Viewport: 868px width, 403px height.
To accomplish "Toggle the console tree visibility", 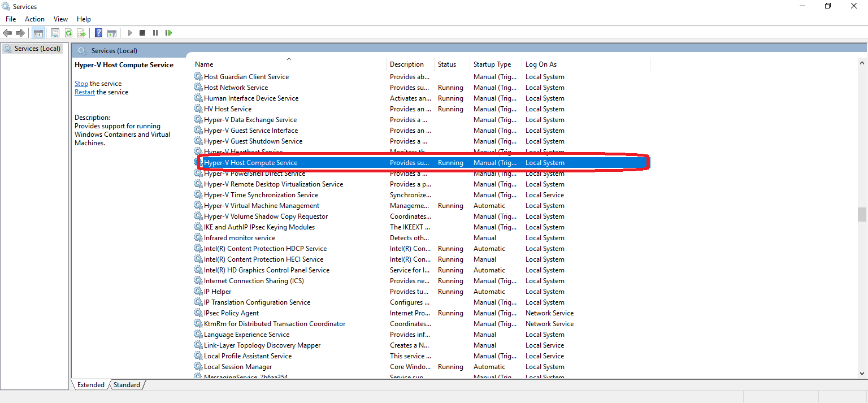I will click(x=38, y=32).
